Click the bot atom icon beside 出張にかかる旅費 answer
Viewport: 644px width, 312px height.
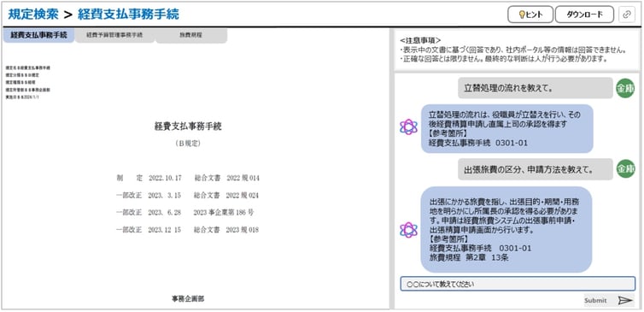coord(408,230)
